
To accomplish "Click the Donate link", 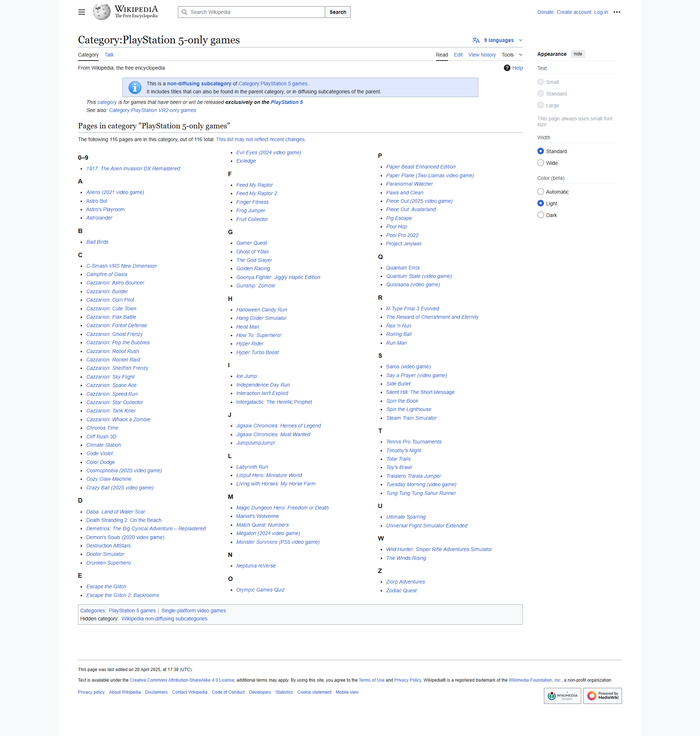I will coord(545,12).
